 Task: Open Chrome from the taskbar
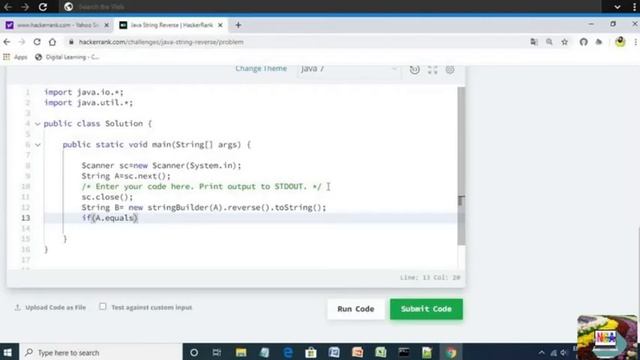pyautogui.click(x=451, y=352)
